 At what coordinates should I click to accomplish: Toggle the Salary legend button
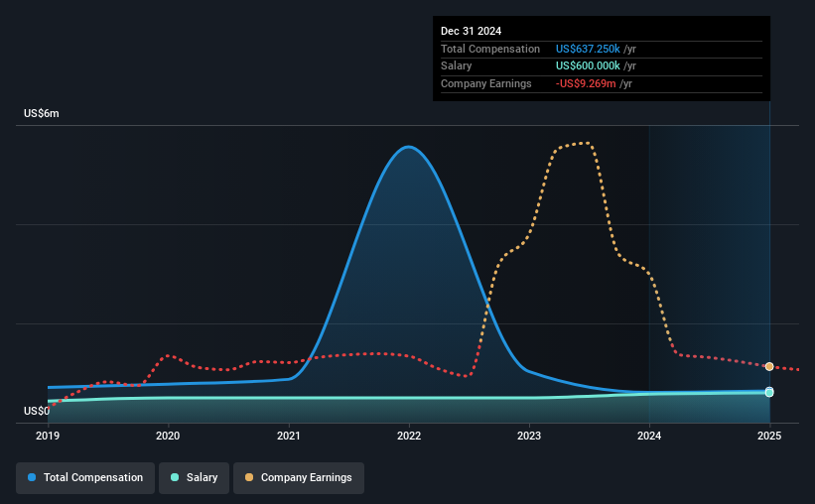[x=194, y=477]
